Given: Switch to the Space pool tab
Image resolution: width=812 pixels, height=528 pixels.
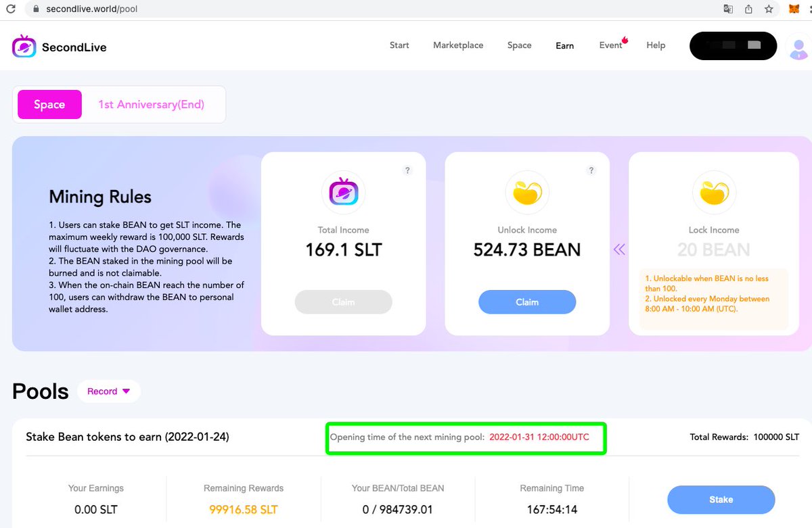Looking at the screenshot, I should click(x=49, y=104).
